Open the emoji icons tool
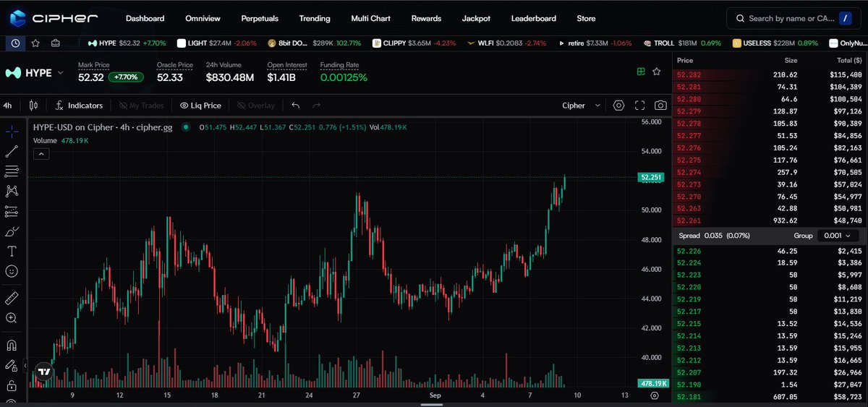This screenshot has width=868, height=407. [12, 271]
